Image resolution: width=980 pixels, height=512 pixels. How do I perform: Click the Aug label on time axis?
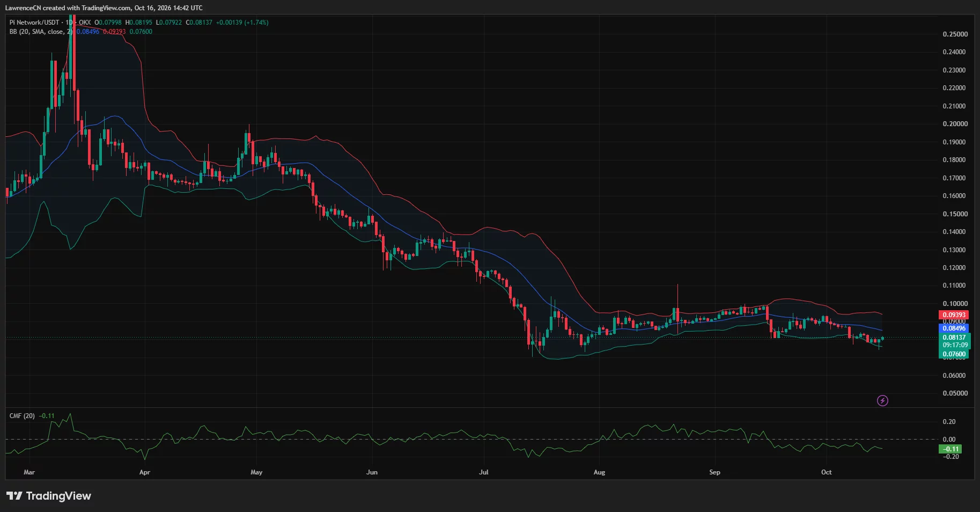[599, 472]
